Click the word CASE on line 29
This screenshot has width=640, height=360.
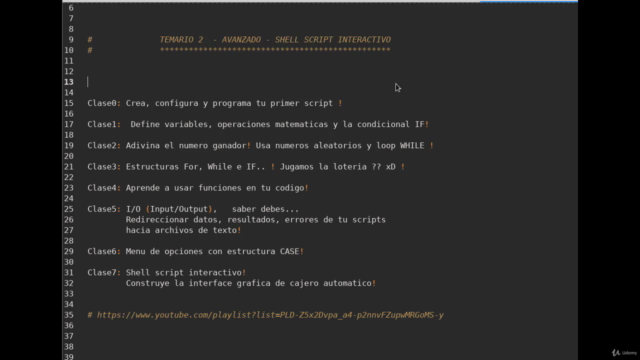(x=289, y=251)
